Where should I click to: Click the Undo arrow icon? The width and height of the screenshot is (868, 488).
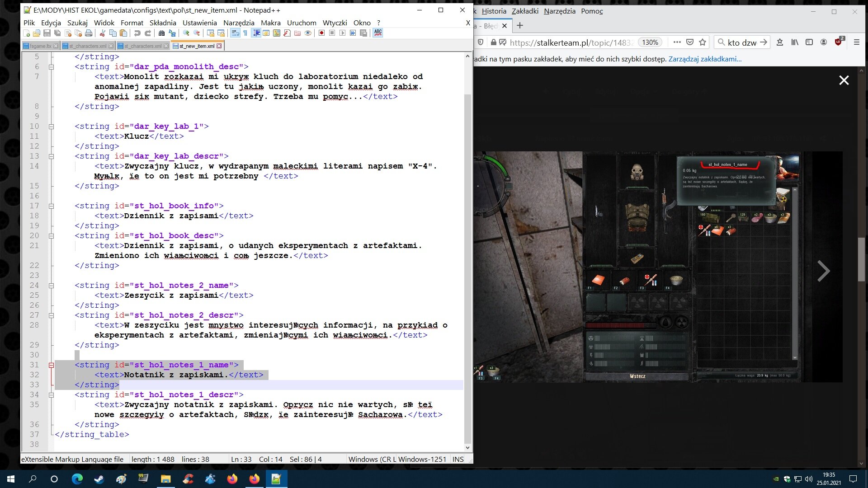tap(137, 33)
